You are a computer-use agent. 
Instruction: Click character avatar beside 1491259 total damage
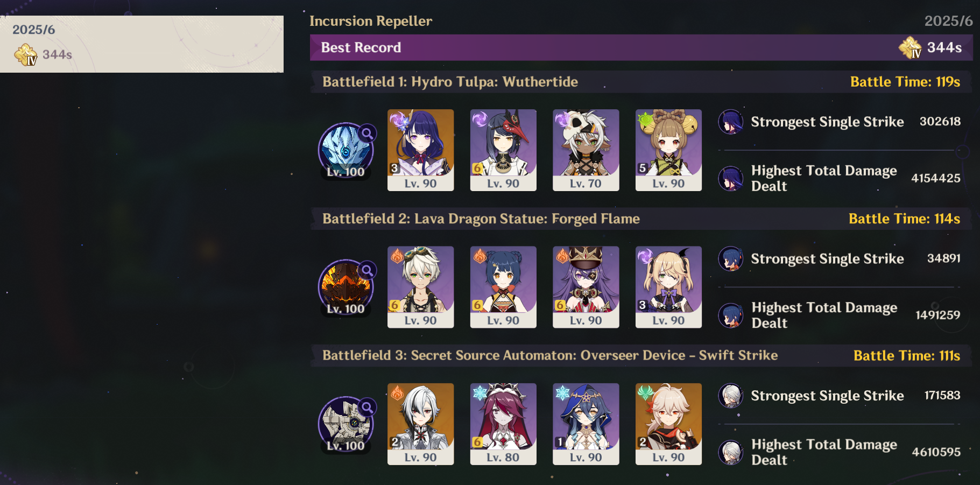(731, 315)
